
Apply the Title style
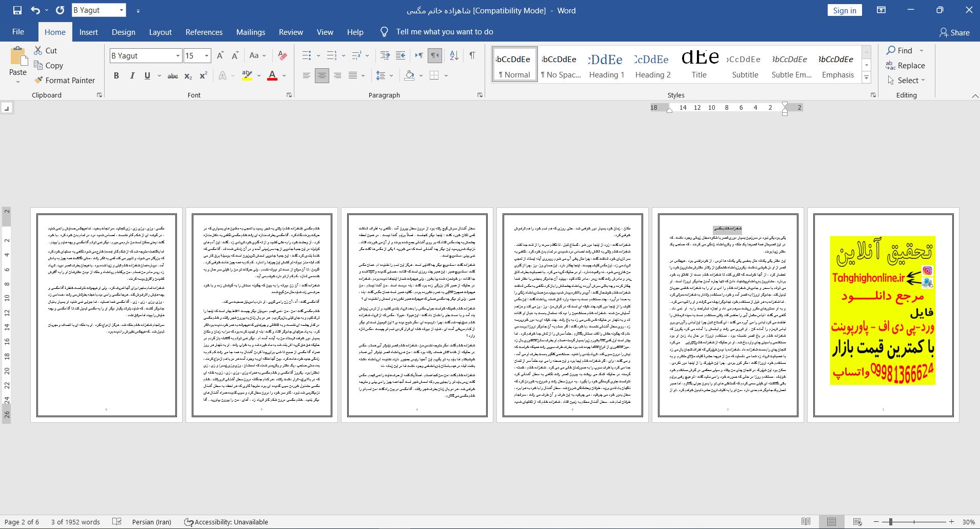point(699,65)
